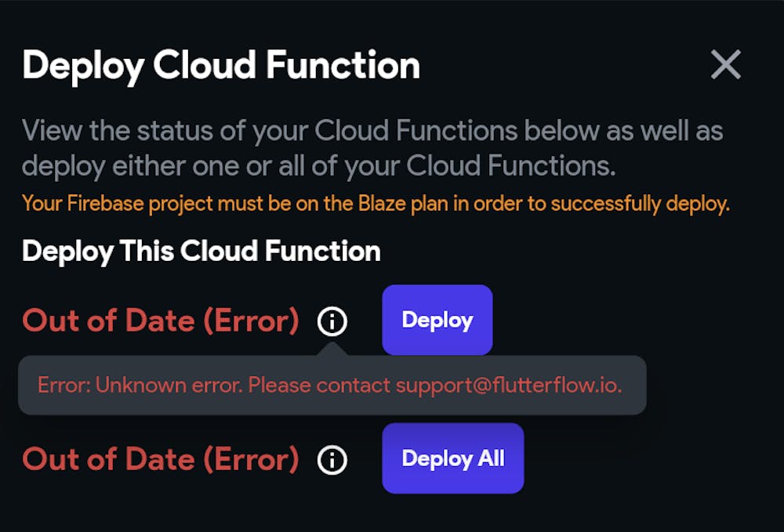Image resolution: width=784 pixels, height=532 pixels.
Task: Click info icon beside Deploy All button
Action: 332,459
